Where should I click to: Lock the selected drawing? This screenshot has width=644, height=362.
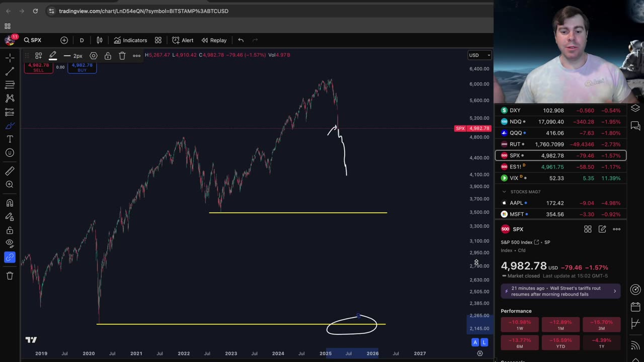click(x=108, y=56)
